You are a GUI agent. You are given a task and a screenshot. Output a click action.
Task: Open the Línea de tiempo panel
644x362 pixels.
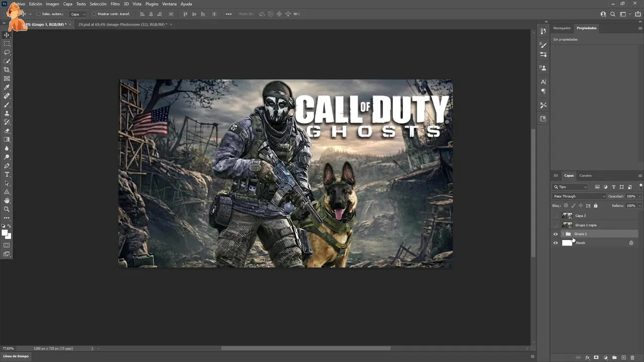click(x=16, y=356)
